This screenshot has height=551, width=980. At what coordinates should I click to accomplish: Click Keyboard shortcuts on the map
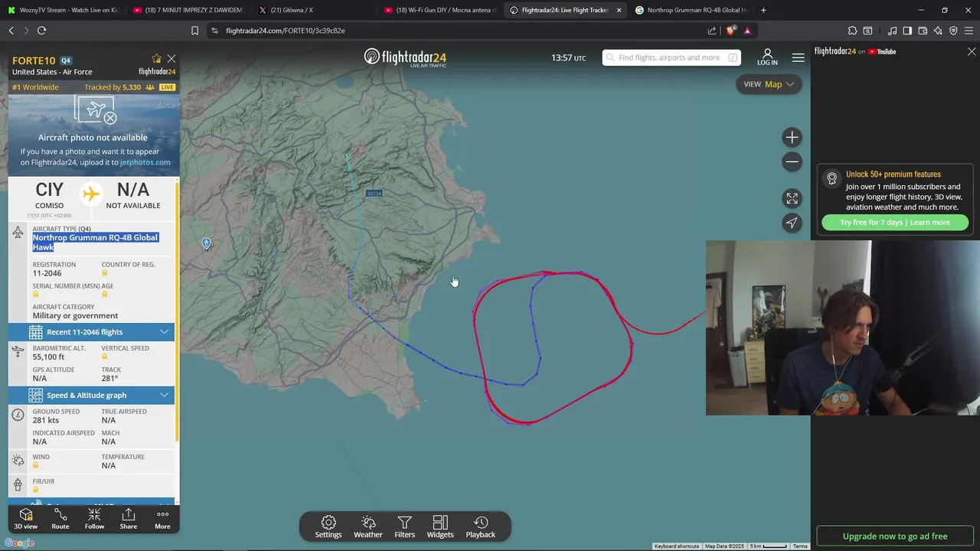677,546
